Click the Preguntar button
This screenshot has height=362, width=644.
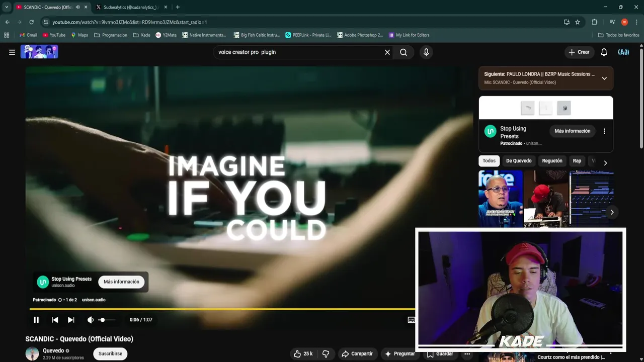tap(400, 354)
